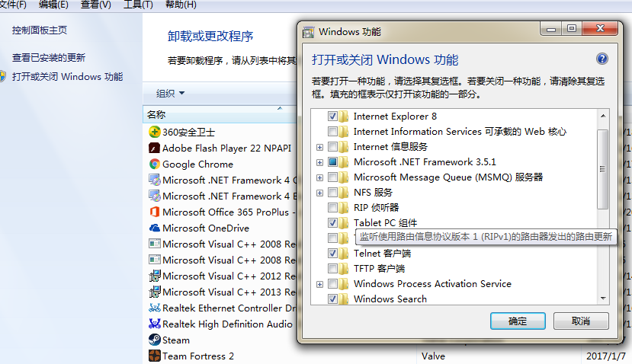Click the folder icon beside TFTP 客户端

(344, 269)
